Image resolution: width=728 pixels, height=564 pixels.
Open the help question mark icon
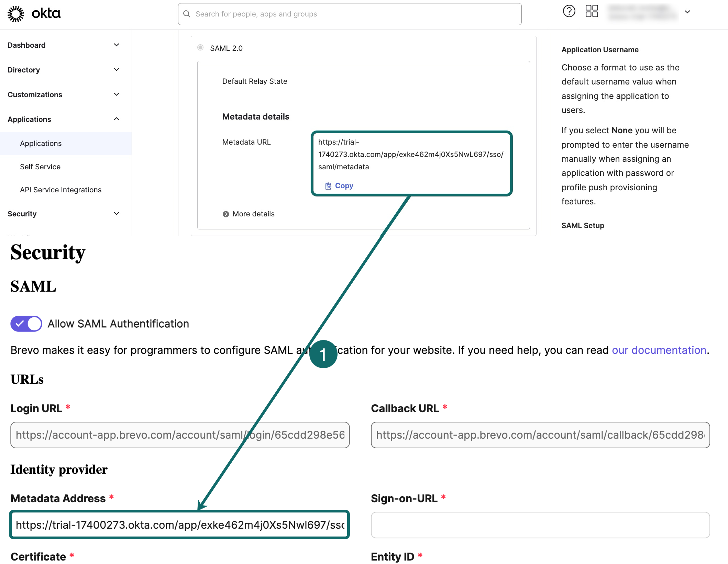569,11
